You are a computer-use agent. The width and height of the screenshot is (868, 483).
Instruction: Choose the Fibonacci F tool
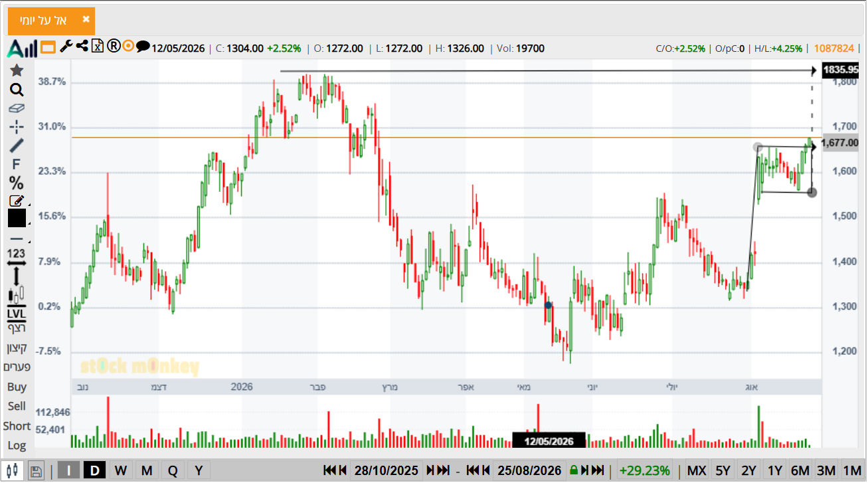point(17,164)
